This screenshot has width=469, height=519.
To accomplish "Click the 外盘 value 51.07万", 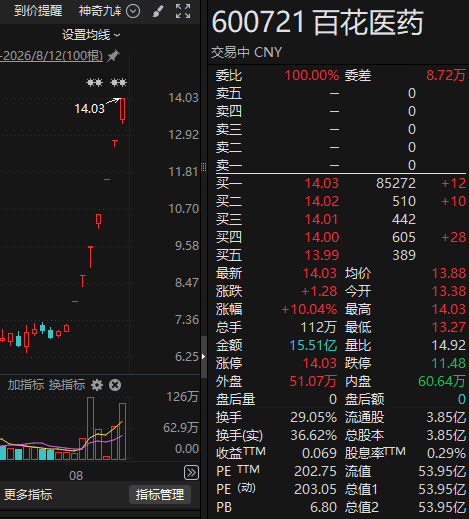I will 313,381.
